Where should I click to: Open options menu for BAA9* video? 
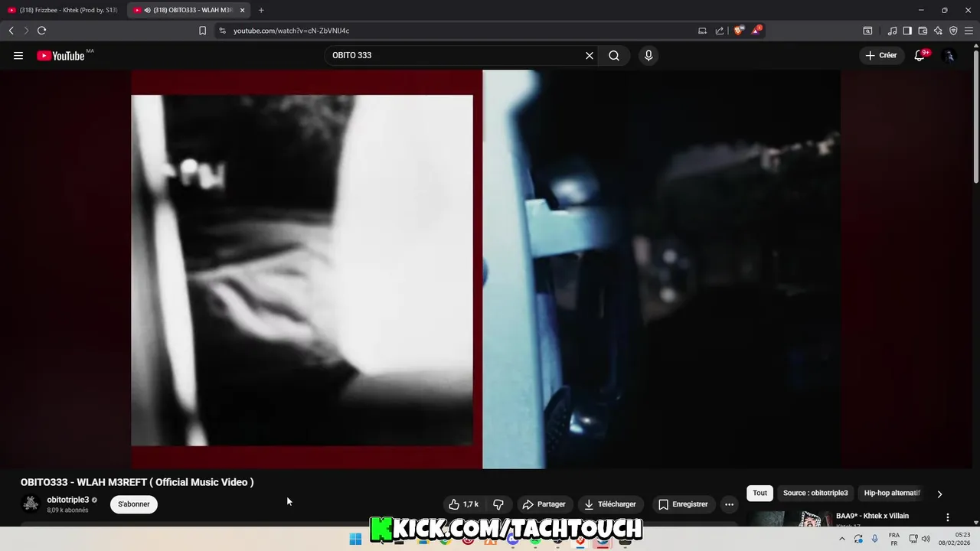click(x=948, y=517)
